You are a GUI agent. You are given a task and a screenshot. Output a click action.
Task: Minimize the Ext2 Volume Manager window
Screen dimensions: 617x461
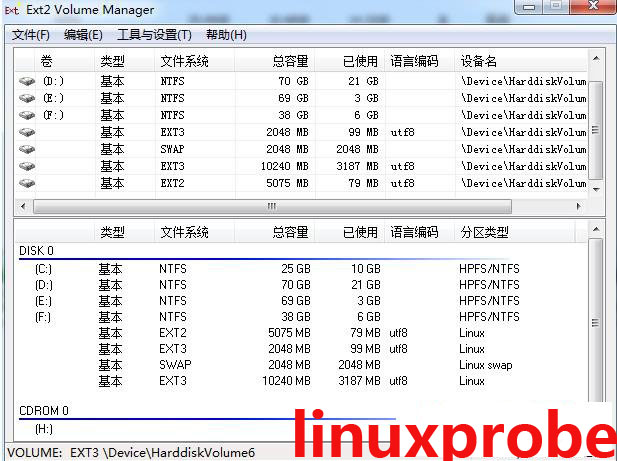[x=529, y=7]
